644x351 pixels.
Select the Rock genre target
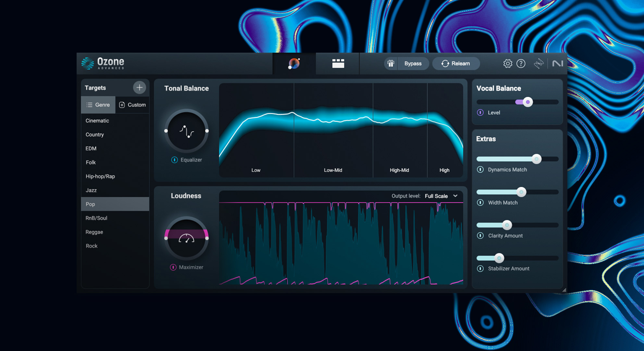92,246
